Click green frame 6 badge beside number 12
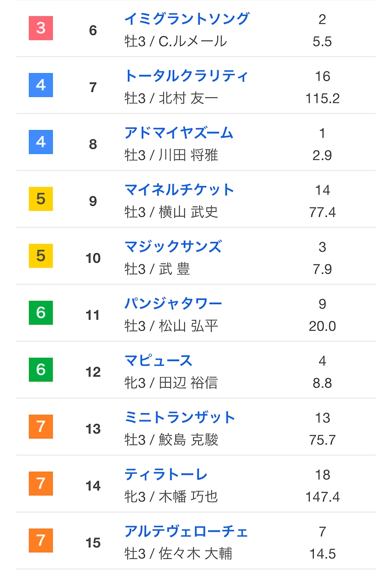The width and height of the screenshot is (392, 570). [41, 369]
